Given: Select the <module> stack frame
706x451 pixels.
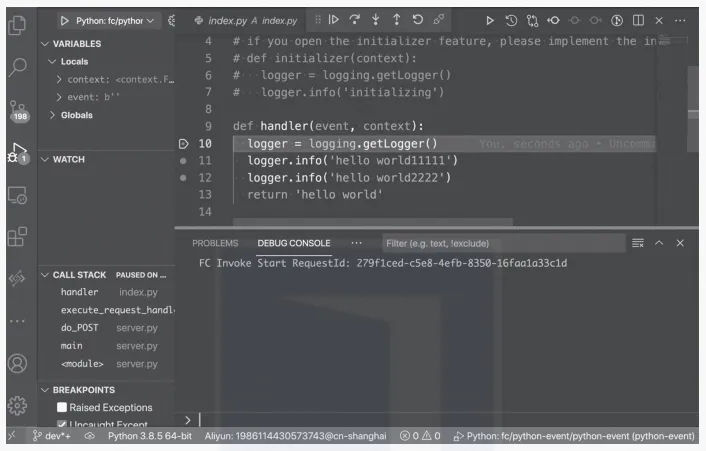Looking at the screenshot, I should [108, 364].
